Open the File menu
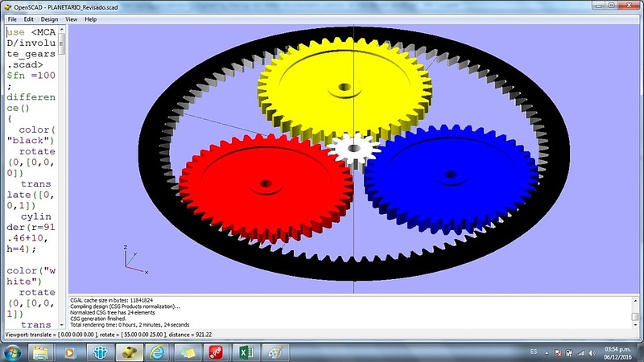The width and height of the screenshot is (644, 362). coord(12,19)
